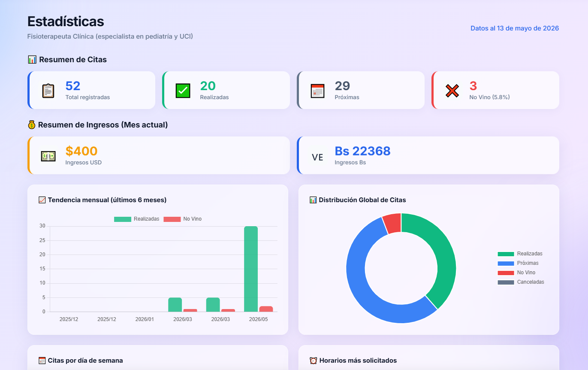Toggle the green Realizadas swatch in Tendencia mensual legend
This screenshot has width=588, height=370.
pyautogui.click(x=122, y=219)
